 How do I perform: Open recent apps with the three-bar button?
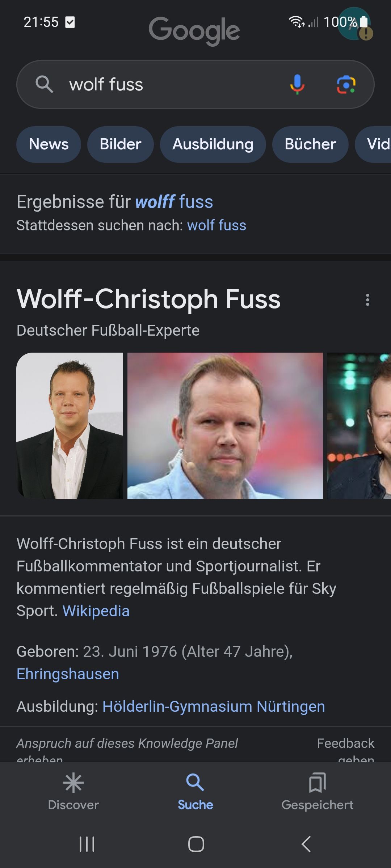tap(87, 844)
